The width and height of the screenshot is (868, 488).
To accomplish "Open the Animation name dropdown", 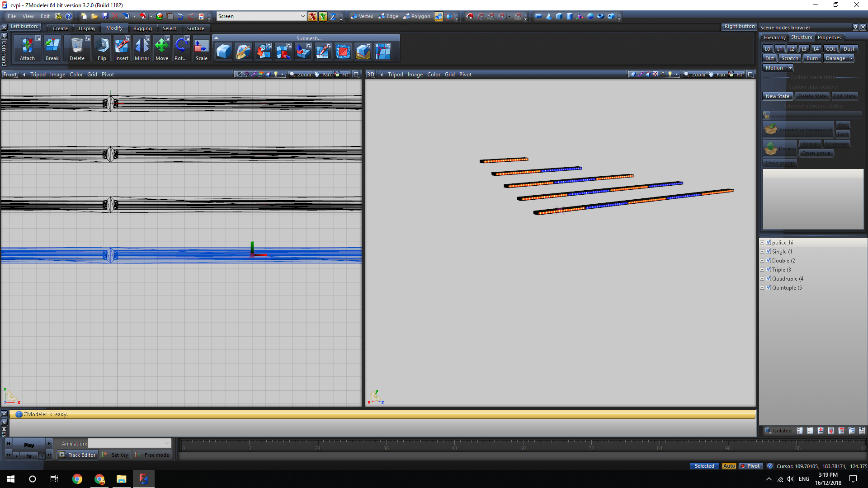I will [167, 444].
